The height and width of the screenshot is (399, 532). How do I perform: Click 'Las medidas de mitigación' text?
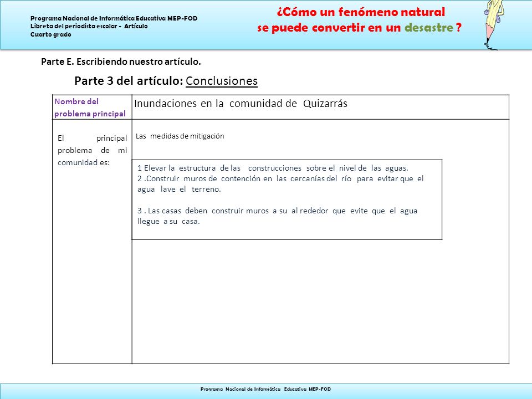(180, 136)
